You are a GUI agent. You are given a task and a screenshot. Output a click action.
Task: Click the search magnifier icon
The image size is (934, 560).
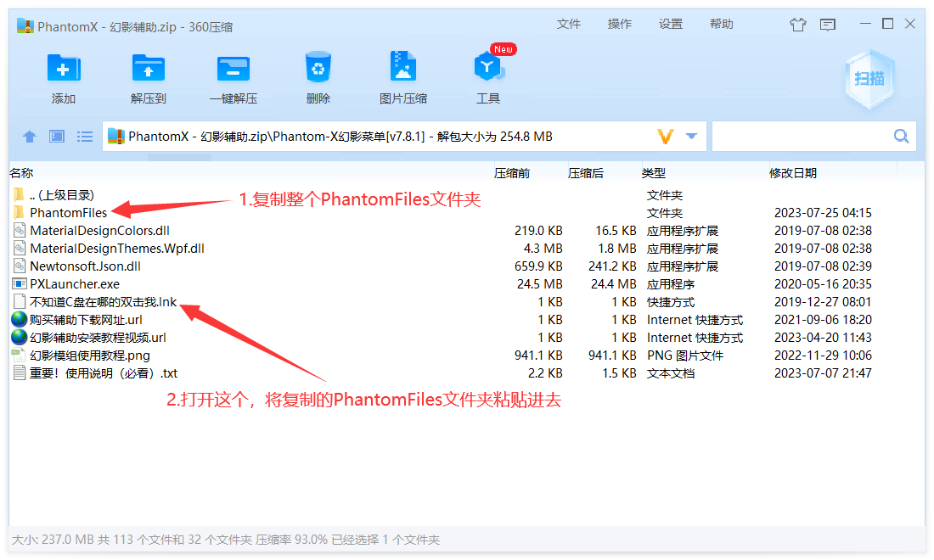[x=901, y=137]
